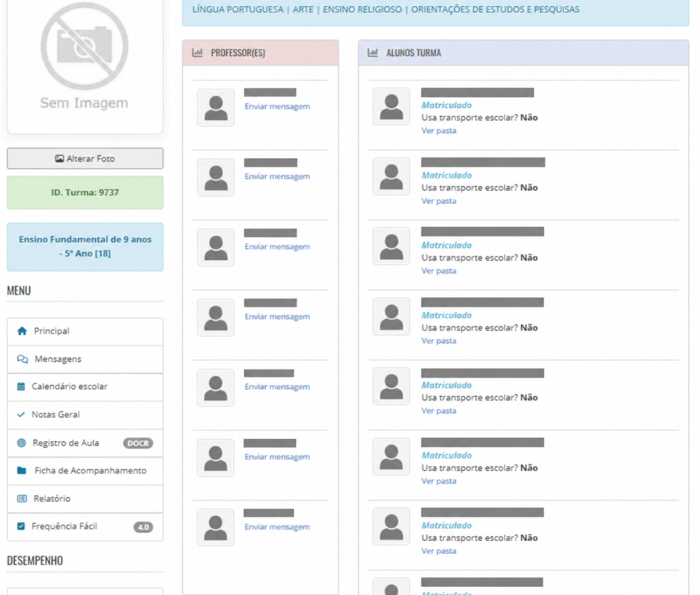Click Ensino Fundamental de 9 anos box
The image size is (700, 595).
(85, 247)
